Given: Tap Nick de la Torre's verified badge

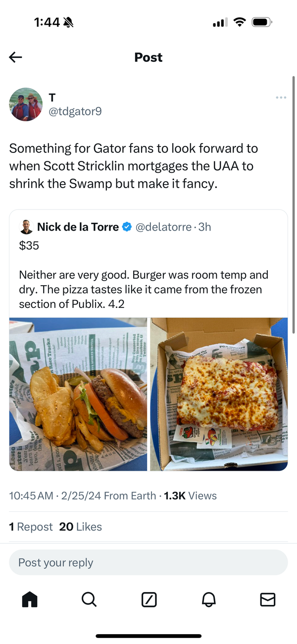Looking at the screenshot, I should pyautogui.click(x=127, y=227).
